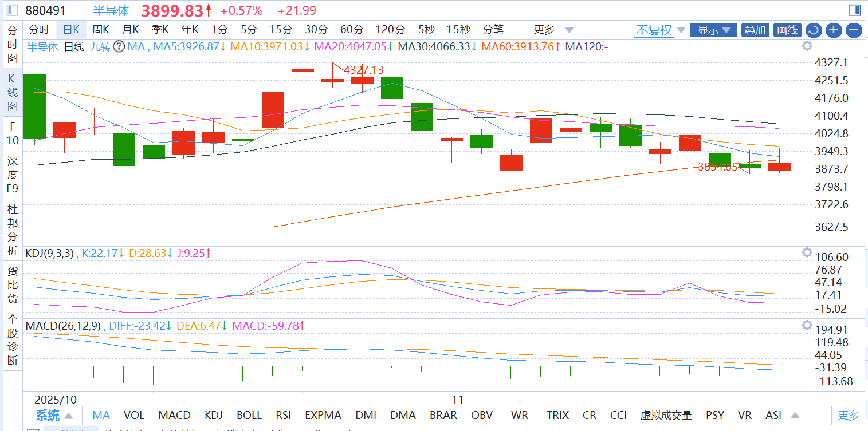Open 分时图 sidebar view
This screenshot has height=431, width=868.
click(x=12, y=44)
